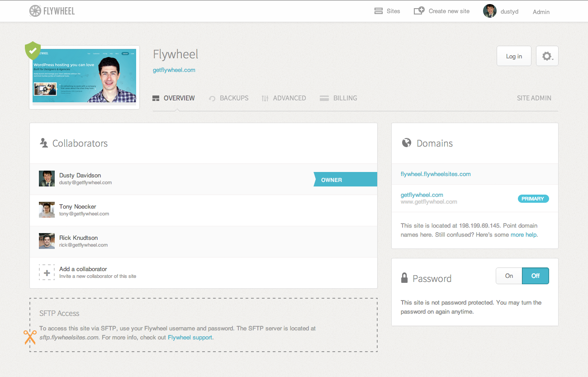Open the getflywheel.com link under site title
The height and width of the screenshot is (377, 588).
[174, 70]
